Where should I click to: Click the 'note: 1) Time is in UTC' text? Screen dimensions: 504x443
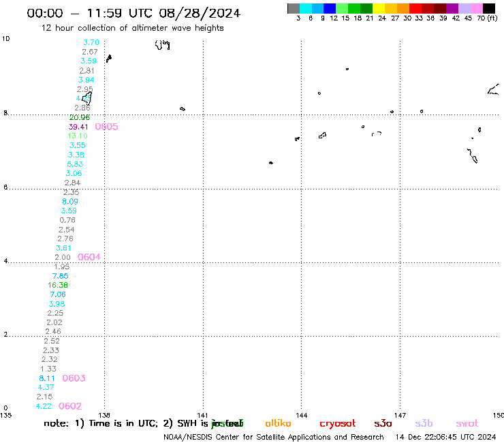pos(101,423)
